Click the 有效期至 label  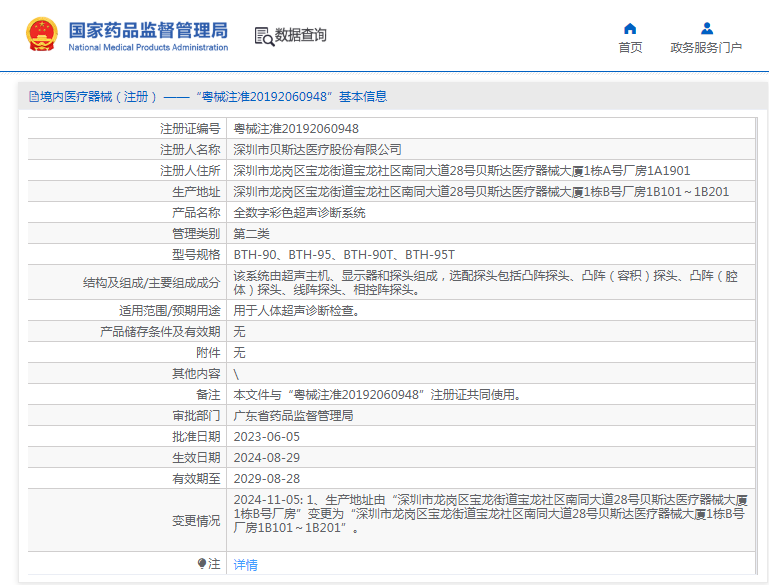point(196,479)
